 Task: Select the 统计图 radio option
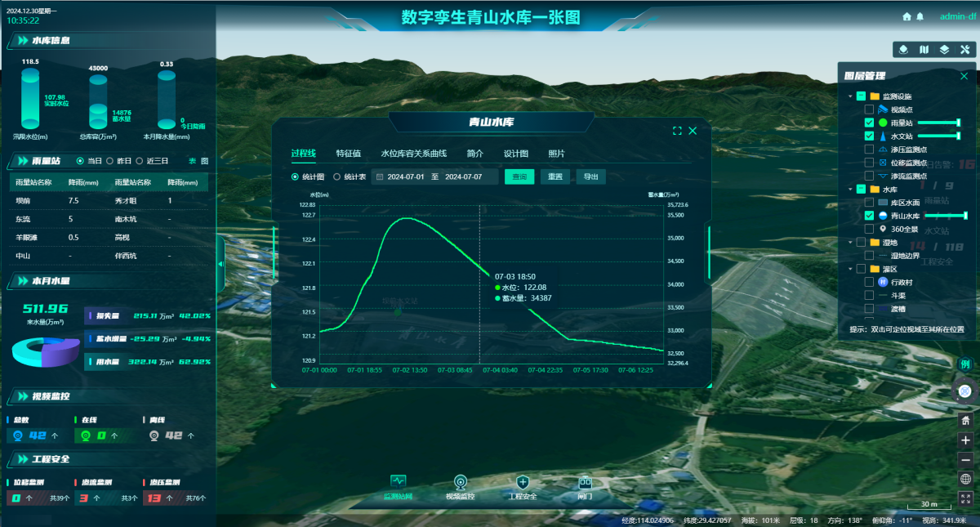tap(296, 176)
